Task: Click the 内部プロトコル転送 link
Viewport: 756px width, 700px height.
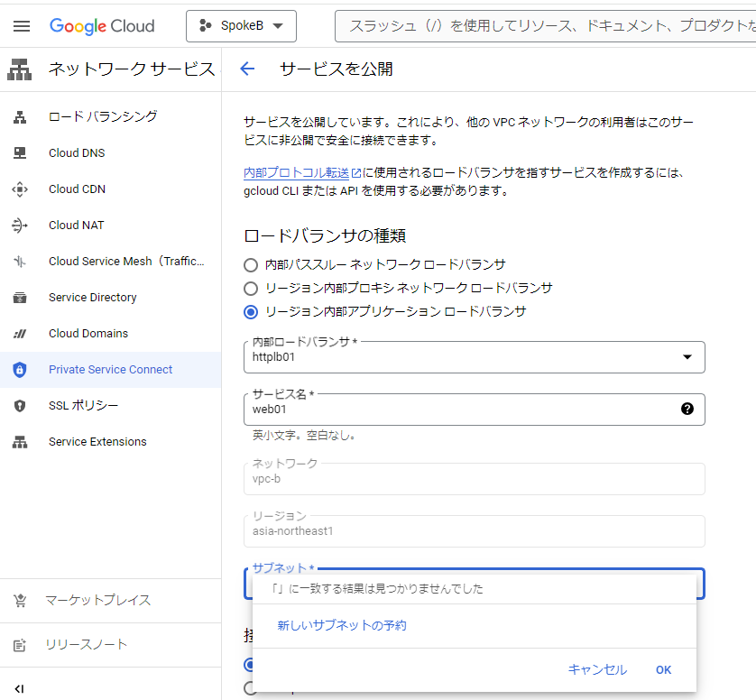Action: [296, 172]
